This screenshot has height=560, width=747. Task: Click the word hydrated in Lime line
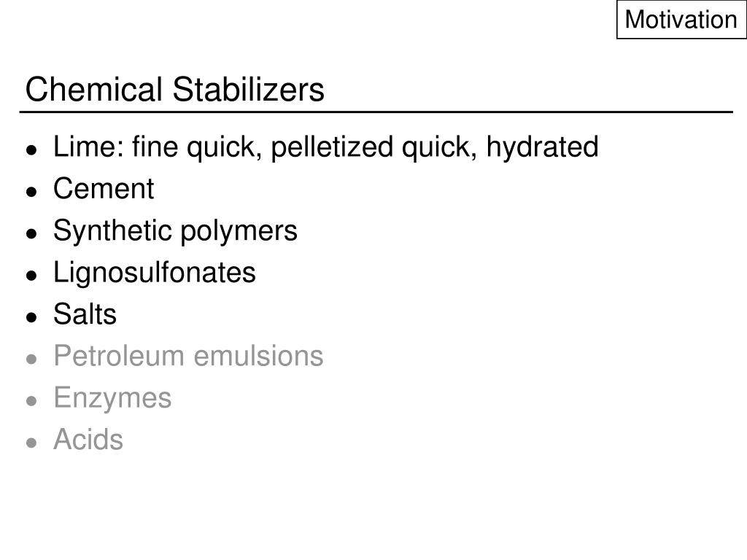tap(542, 147)
